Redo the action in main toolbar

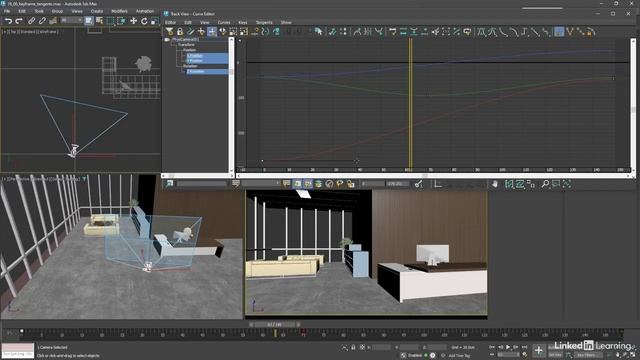(19, 20)
